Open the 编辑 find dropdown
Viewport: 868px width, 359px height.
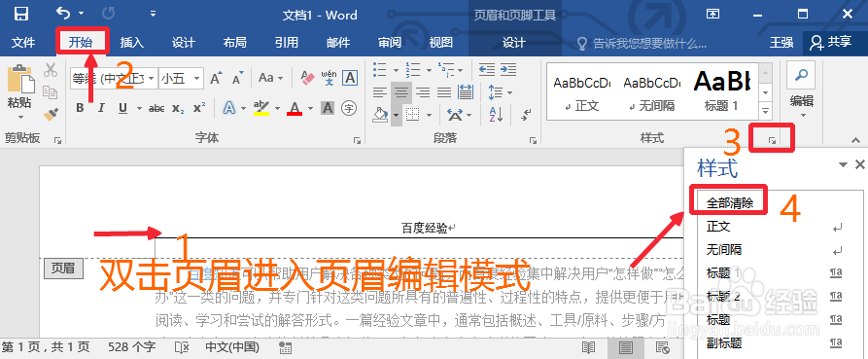[x=801, y=91]
